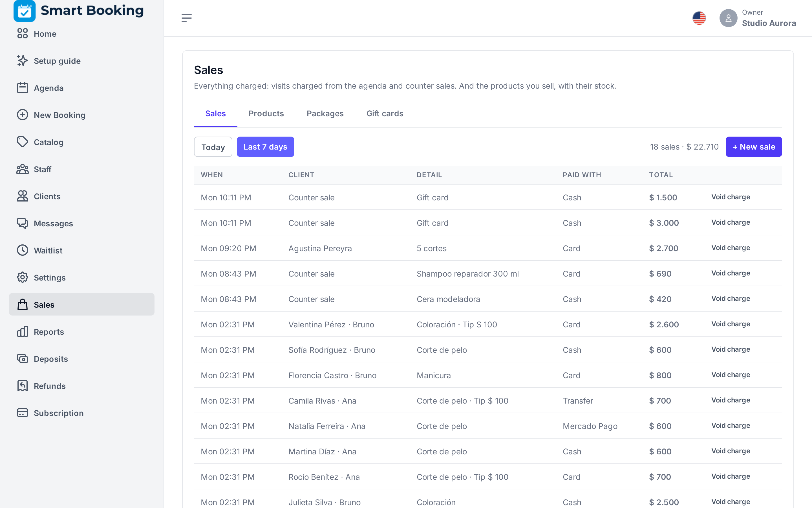The image size is (812, 508).
Task: Open the Staff people icon
Action: [x=23, y=169]
